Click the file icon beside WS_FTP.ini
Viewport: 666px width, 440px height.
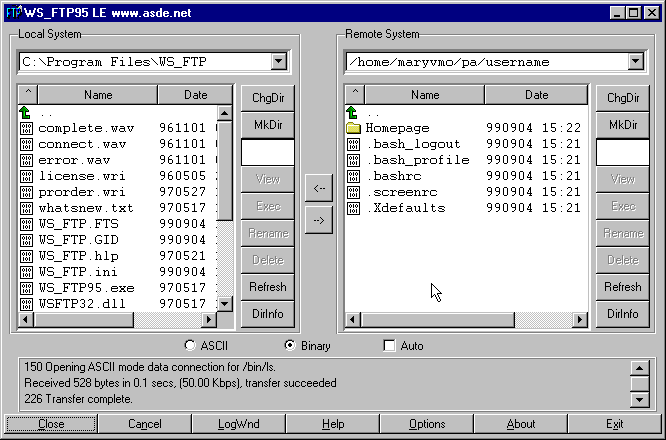coord(26,273)
